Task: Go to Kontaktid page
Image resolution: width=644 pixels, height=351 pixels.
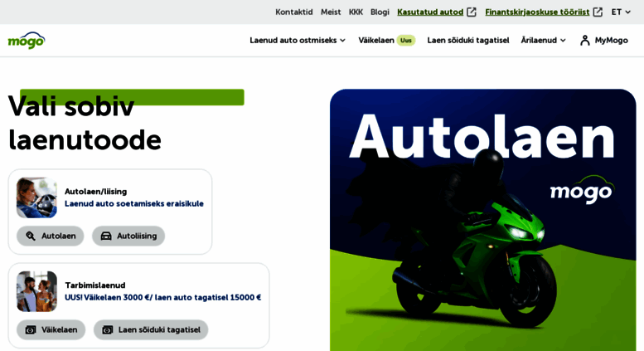Action: (x=293, y=12)
